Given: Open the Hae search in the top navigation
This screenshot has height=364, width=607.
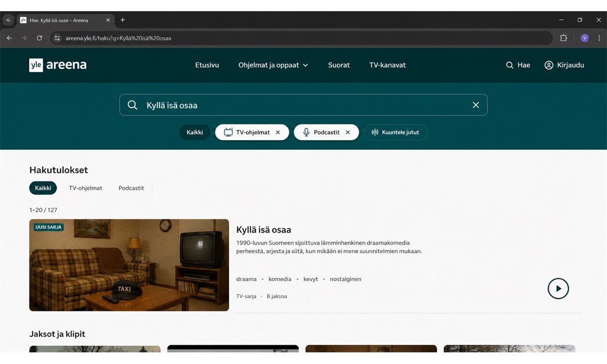Looking at the screenshot, I should point(518,65).
